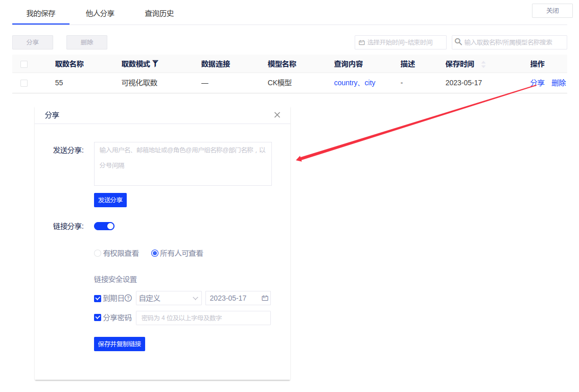
Task: Click the share password input field
Action: [203, 318]
